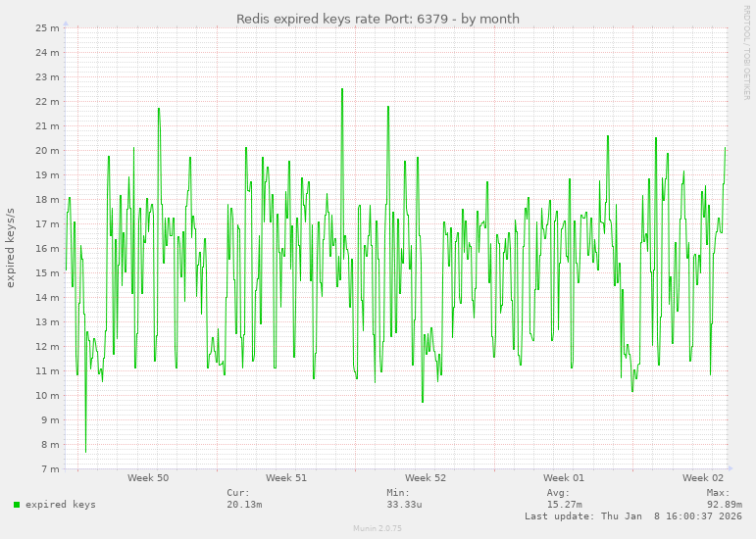756x539 pixels.
Task: Click the '19 m' y-axis label
Action: [x=47, y=175]
